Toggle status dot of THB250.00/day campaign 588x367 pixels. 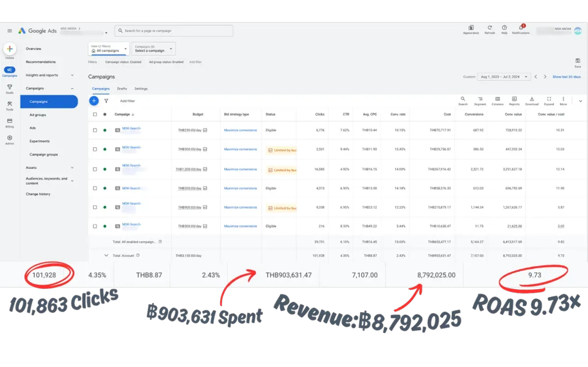click(104, 130)
